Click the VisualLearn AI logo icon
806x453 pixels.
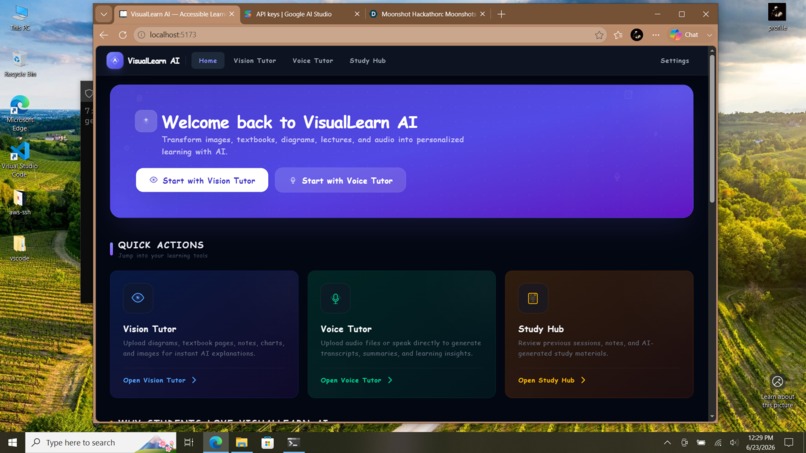(x=115, y=61)
